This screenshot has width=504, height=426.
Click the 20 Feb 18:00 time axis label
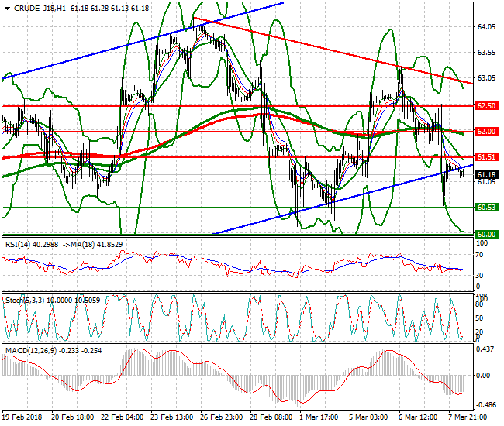(73, 417)
